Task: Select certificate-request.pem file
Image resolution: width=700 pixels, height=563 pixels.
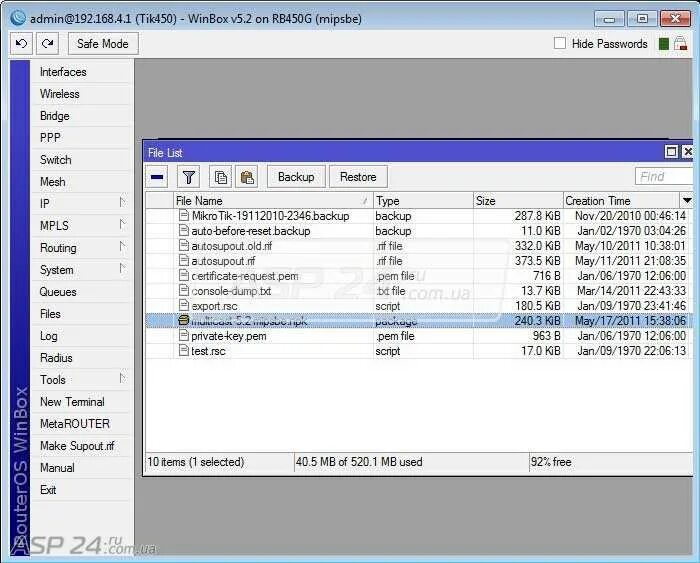Action: 245,276
